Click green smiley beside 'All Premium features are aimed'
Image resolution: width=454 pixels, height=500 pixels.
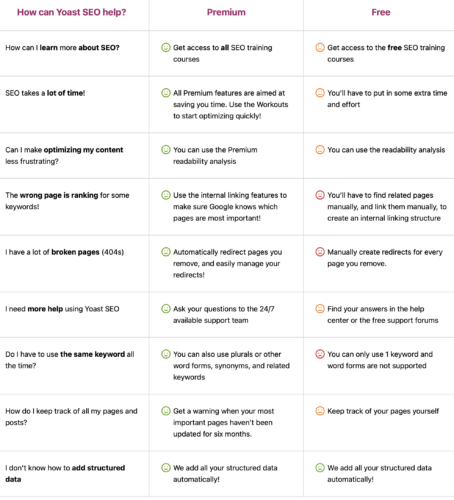pyautogui.click(x=166, y=93)
